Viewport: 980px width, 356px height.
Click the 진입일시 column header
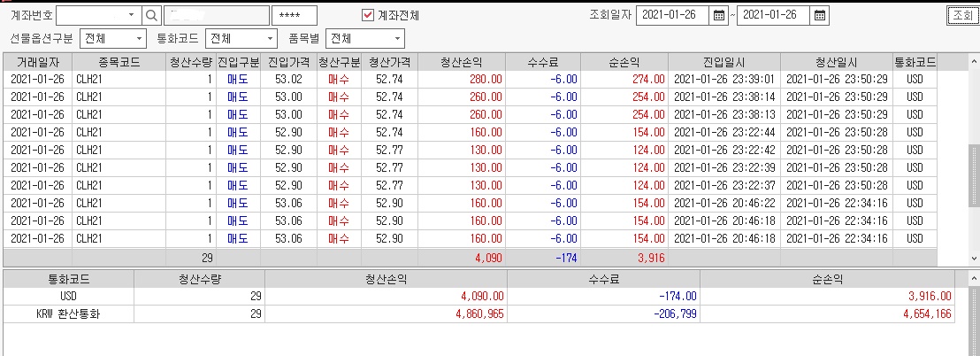tap(724, 62)
